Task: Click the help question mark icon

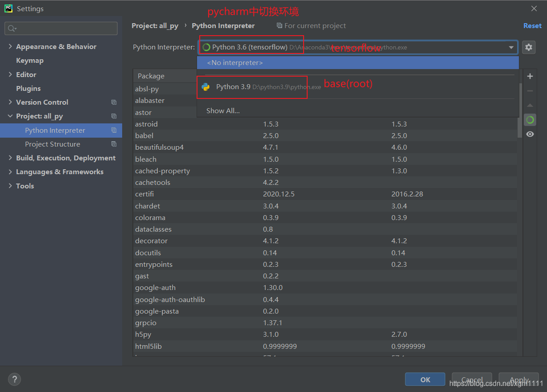Action: point(15,380)
